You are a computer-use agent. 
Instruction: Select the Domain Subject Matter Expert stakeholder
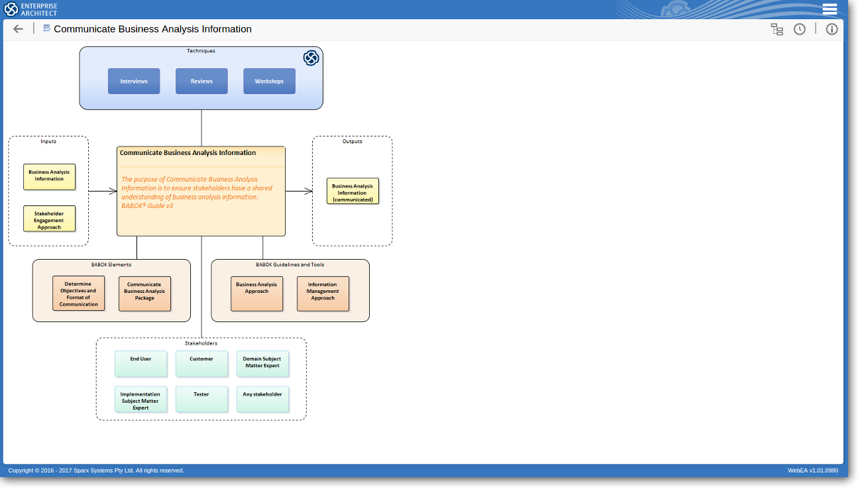click(x=262, y=363)
